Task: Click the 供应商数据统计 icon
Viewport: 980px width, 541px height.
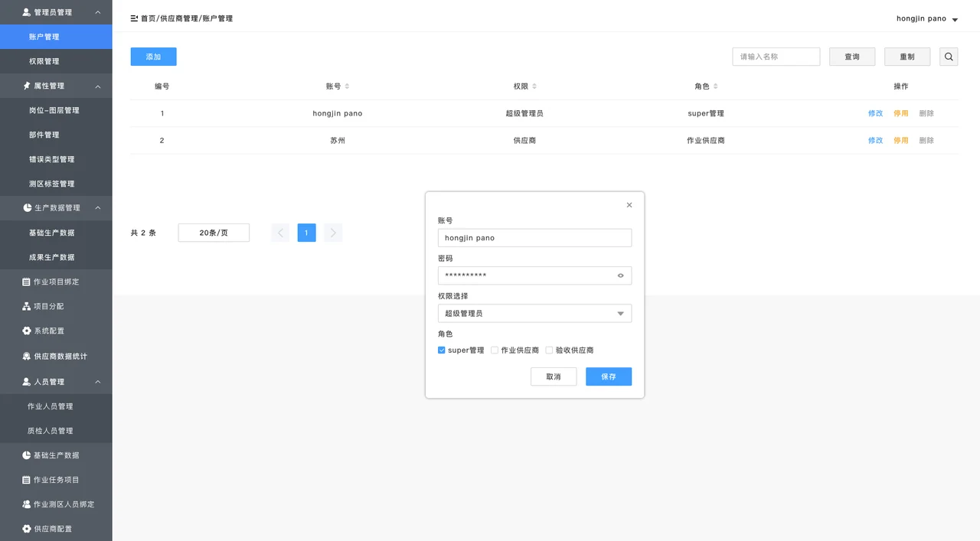Action: pos(27,356)
